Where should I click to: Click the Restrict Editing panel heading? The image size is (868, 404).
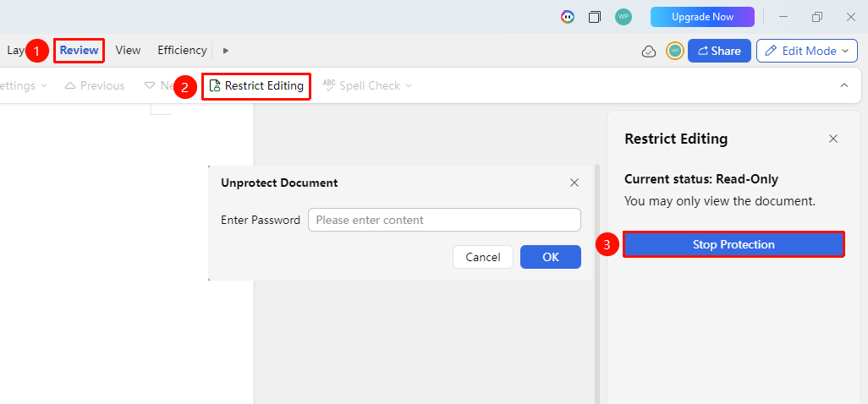point(676,139)
